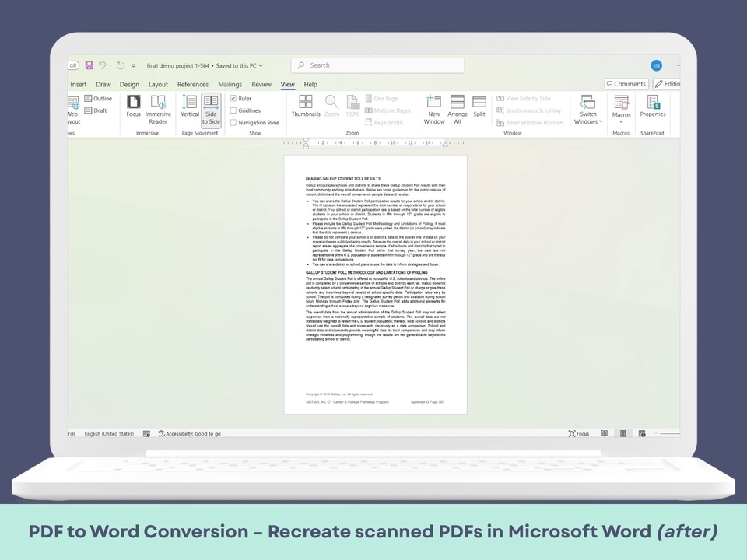Image resolution: width=747 pixels, height=560 pixels.
Task: Click the Save icon in title bar
Action: [x=89, y=65]
